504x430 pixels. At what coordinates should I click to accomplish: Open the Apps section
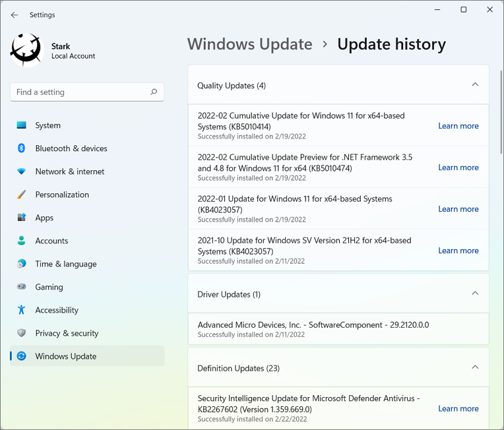pyautogui.click(x=87, y=218)
